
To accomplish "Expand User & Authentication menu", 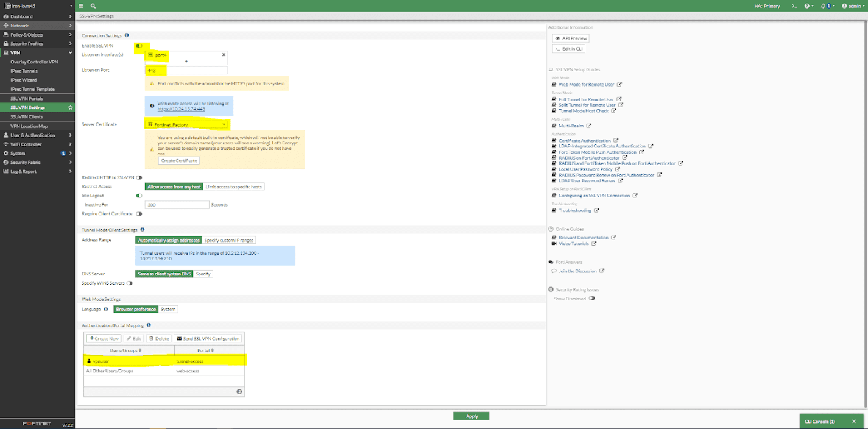I will tap(37, 135).
